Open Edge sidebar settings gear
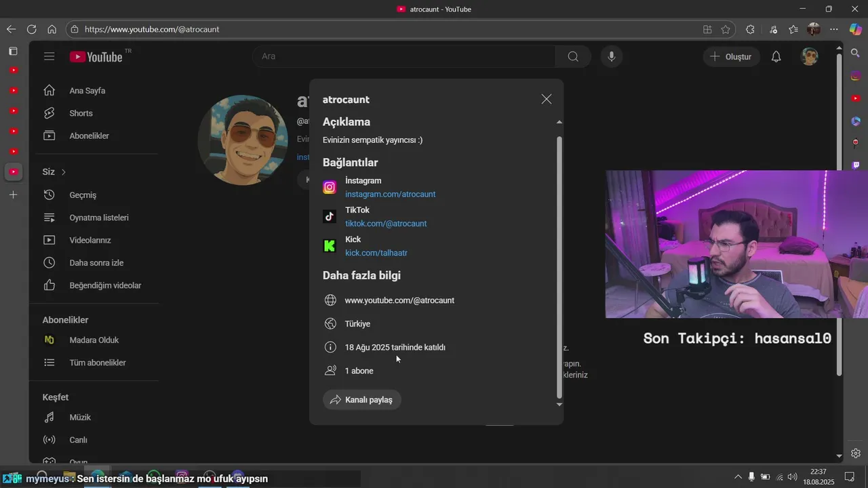The width and height of the screenshot is (868, 488). (x=856, y=453)
